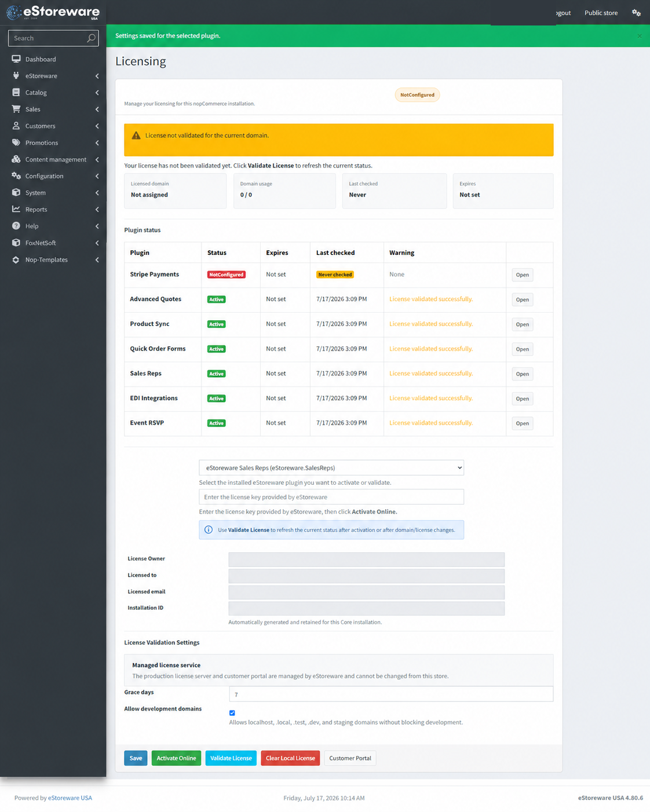Screen dimensions: 650x812
Task: Click the Validate License button
Action: click(x=231, y=758)
